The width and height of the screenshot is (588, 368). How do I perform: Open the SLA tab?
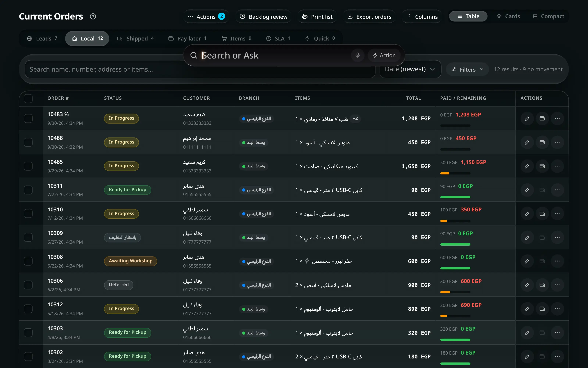[x=278, y=38]
